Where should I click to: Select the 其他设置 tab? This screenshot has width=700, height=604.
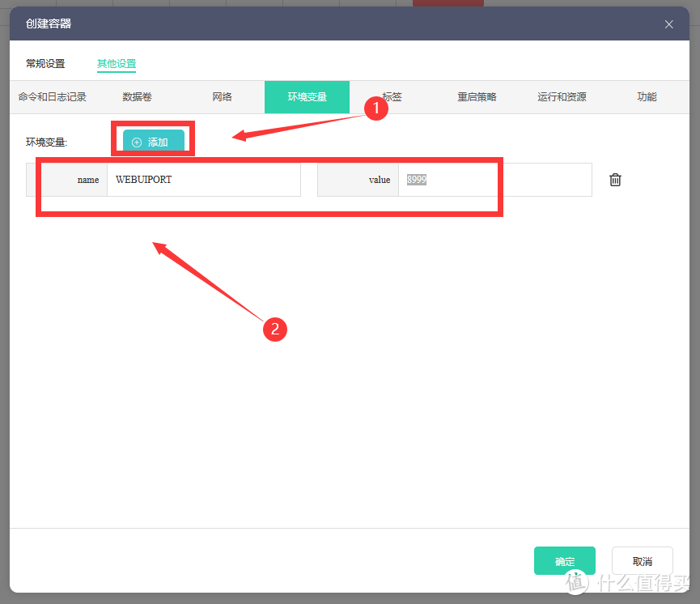(117, 63)
